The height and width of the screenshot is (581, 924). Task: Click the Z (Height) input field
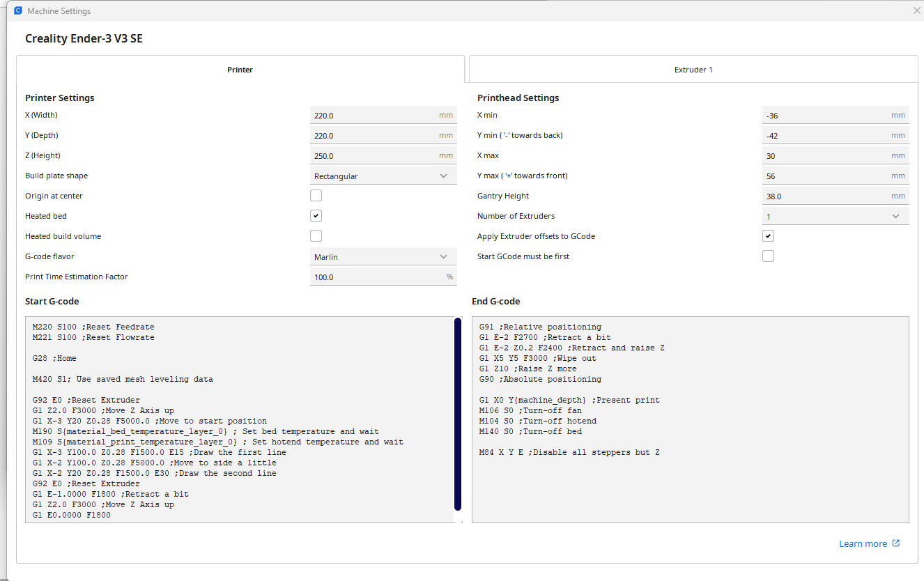coord(383,156)
